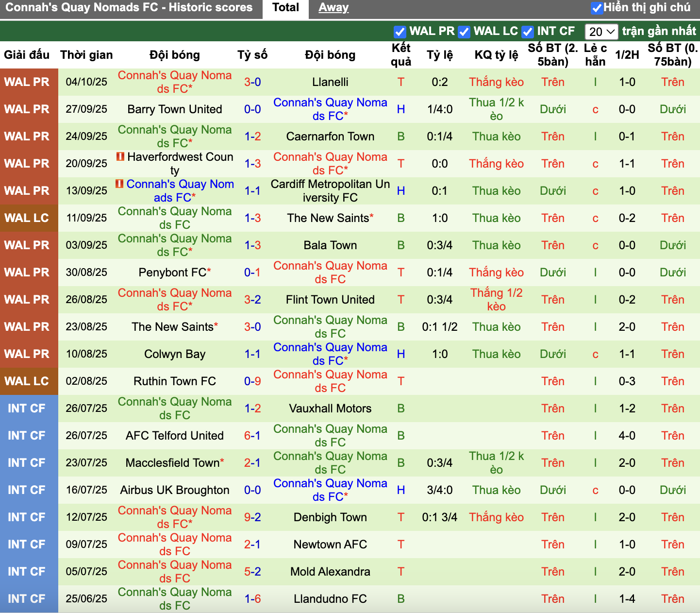Open Cardiff Metropolitan University FC link

click(330, 191)
